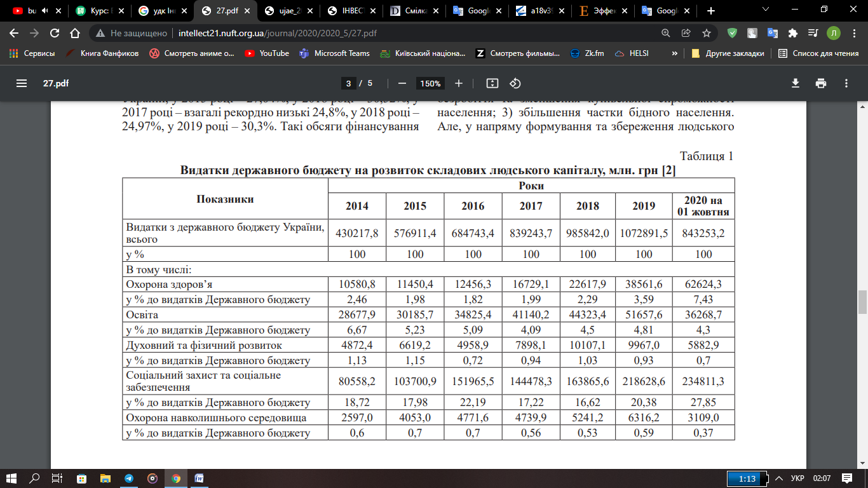Open Telegram from the taskbar
This screenshot has height=488, width=868.
[129, 478]
